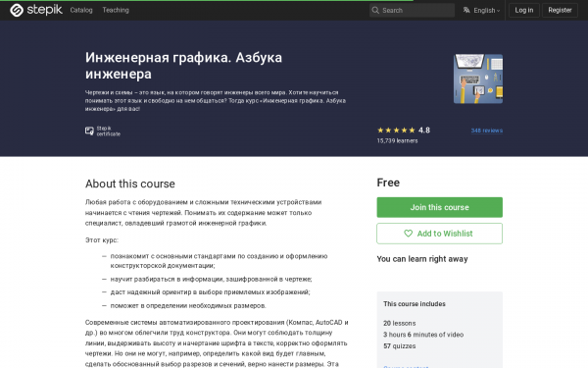
Task: Click the five-star rating icons
Action: tap(396, 131)
